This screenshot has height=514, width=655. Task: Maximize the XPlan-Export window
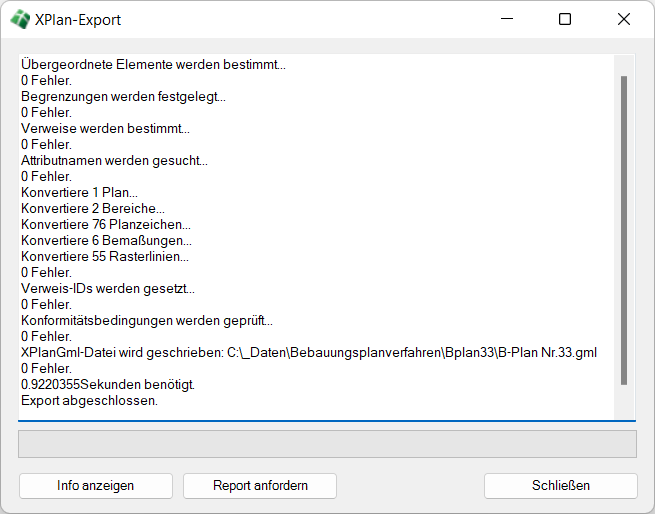click(565, 19)
